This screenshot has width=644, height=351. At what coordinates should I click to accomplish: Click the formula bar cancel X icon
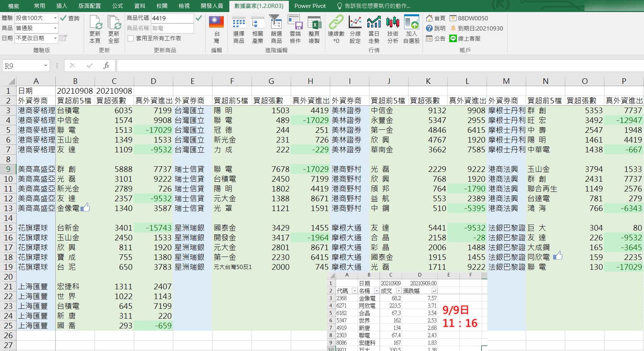[73, 65]
